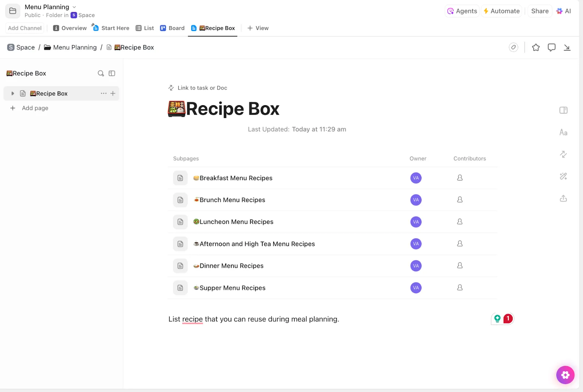Click the folder icon beside Menu Planning title
The image size is (583, 392).
tap(13, 11)
